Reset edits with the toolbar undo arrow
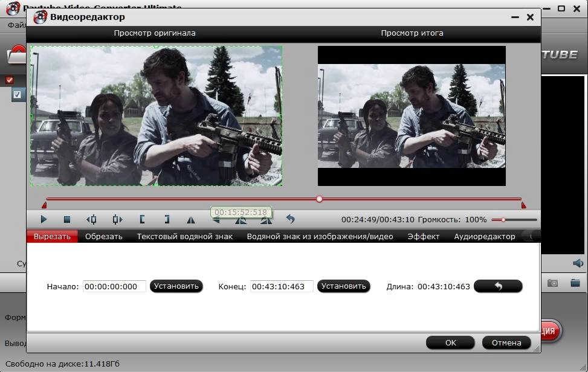 (290, 219)
